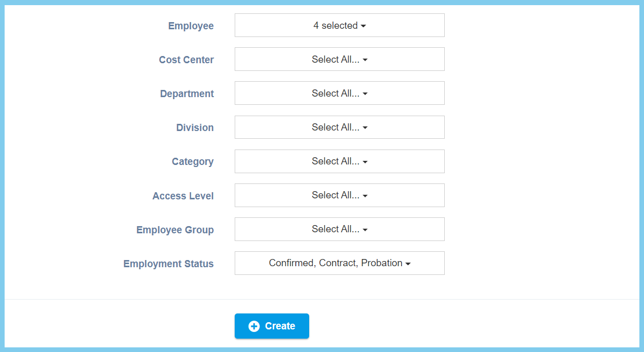Click the caret arrow beside '4 selected'
644x352 pixels.
tap(364, 26)
